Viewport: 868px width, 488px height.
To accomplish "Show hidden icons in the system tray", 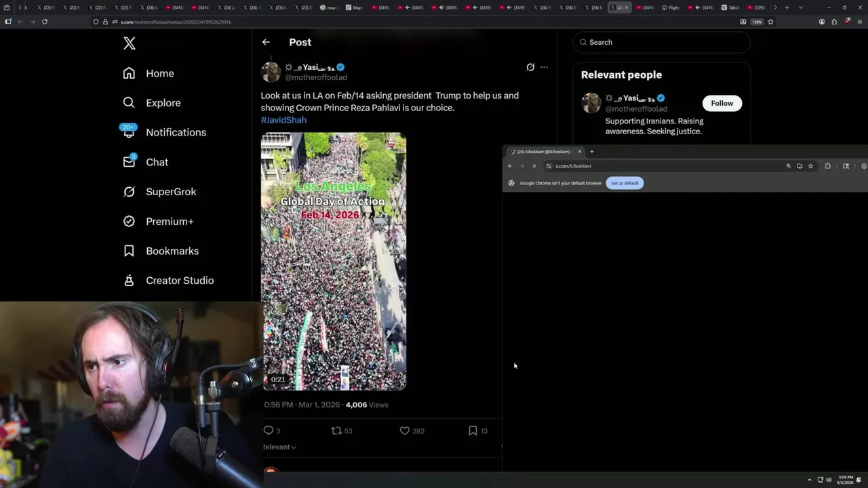I will 809,480.
